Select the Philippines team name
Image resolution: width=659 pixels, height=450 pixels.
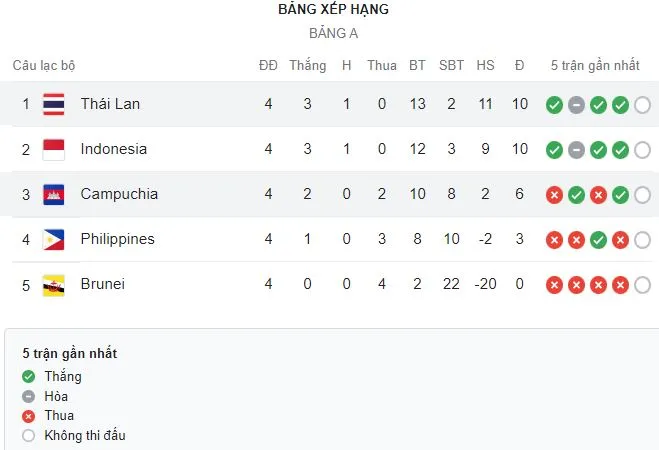pyautogui.click(x=118, y=239)
